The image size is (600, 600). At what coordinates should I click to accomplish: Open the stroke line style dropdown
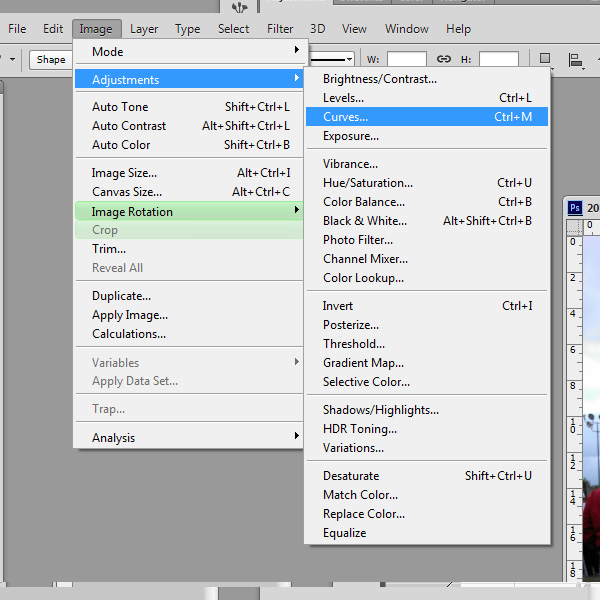click(331, 59)
